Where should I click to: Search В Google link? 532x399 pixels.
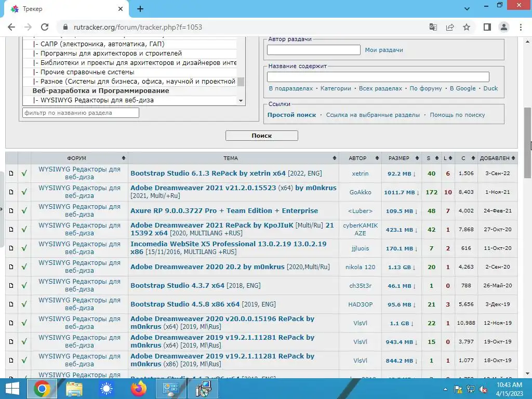click(x=462, y=88)
